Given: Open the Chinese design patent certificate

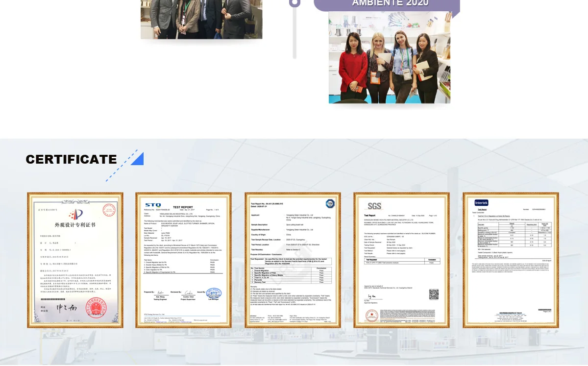Looking at the screenshot, I should point(75,260).
